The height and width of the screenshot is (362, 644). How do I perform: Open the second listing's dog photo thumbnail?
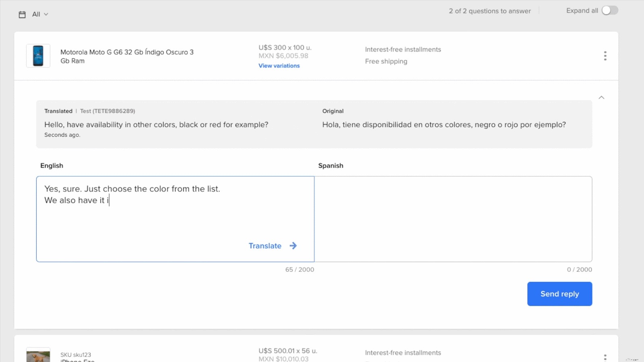pyautogui.click(x=38, y=356)
